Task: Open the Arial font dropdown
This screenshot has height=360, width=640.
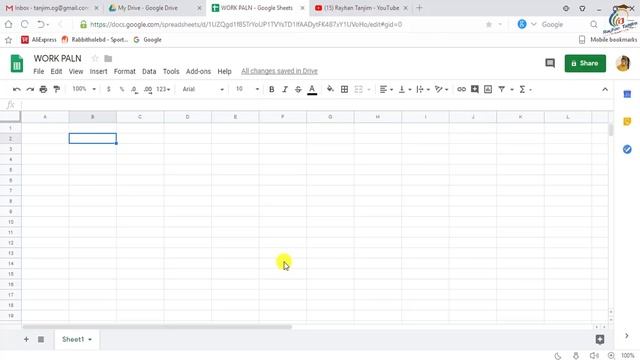Action: (x=203, y=89)
